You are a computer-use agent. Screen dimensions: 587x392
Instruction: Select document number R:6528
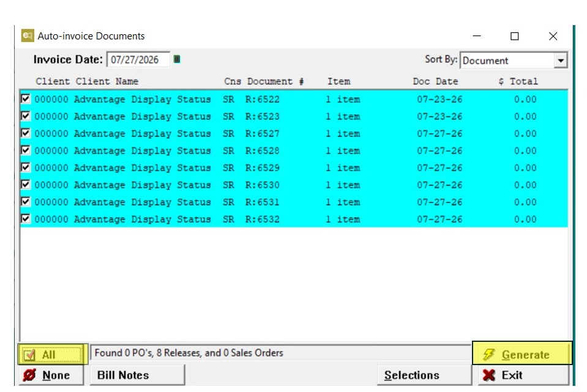coord(263,150)
